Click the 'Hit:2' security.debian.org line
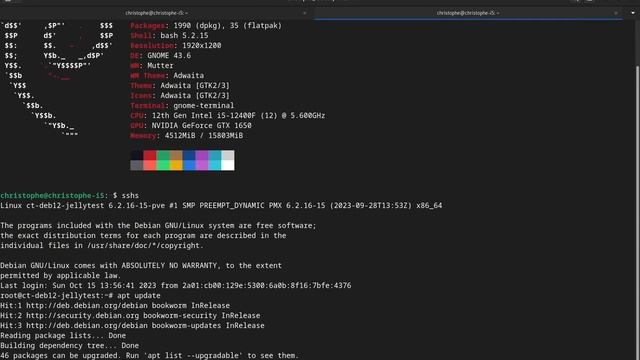 tap(130, 316)
